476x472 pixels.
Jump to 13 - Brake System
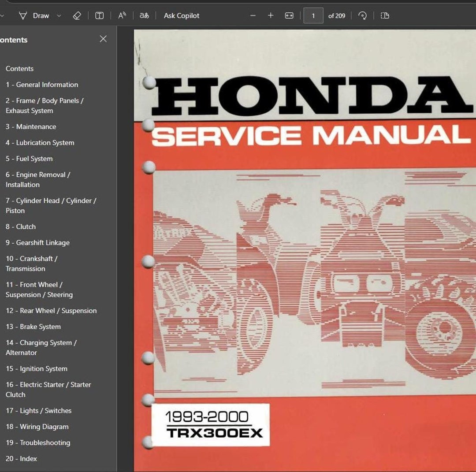(x=33, y=327)
